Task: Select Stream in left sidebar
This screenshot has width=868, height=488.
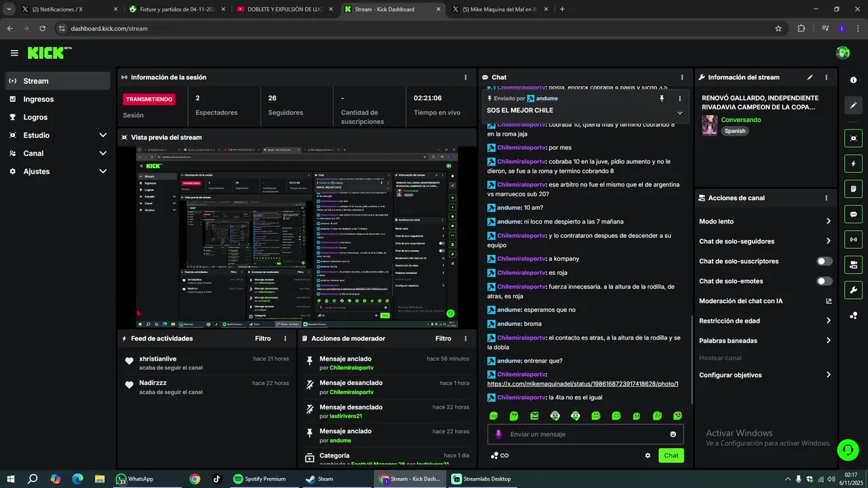Action: click(58, 81)
